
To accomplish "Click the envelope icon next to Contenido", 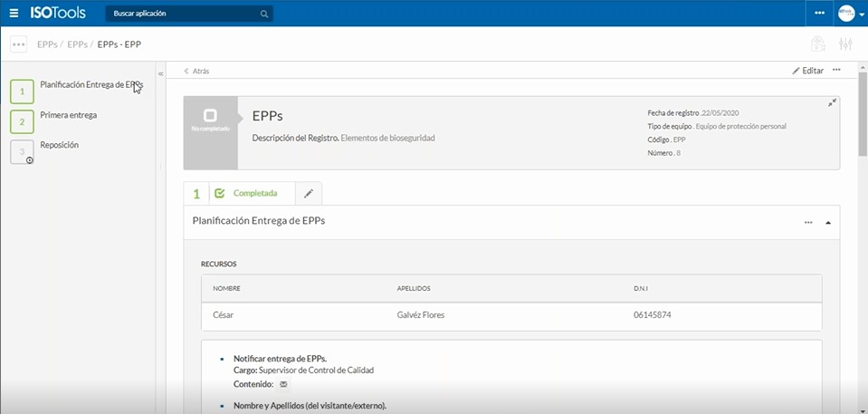I will 283,384.
